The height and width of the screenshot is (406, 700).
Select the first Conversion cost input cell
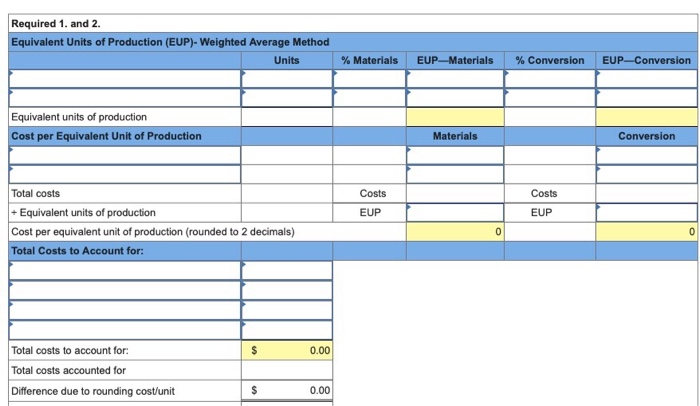pos(647,155)
